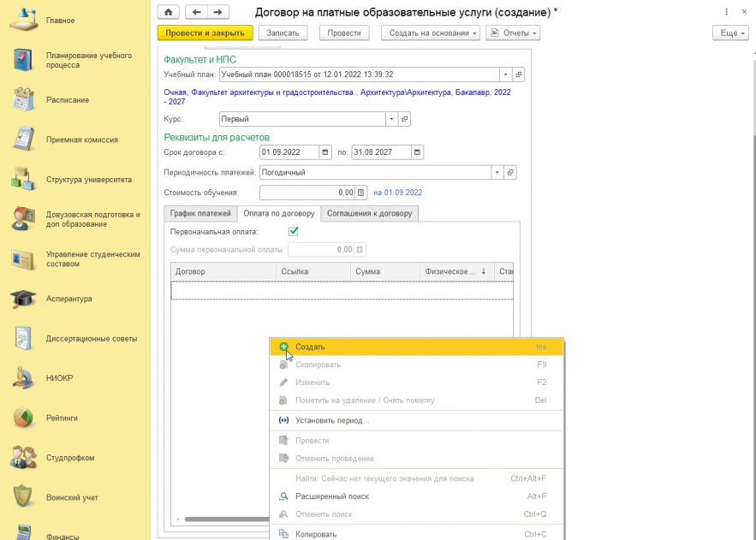The height and width of the screenshot is (540, 756).
Task: Follow the на 01.09.2022 date link
Action: tap(398, 193)
